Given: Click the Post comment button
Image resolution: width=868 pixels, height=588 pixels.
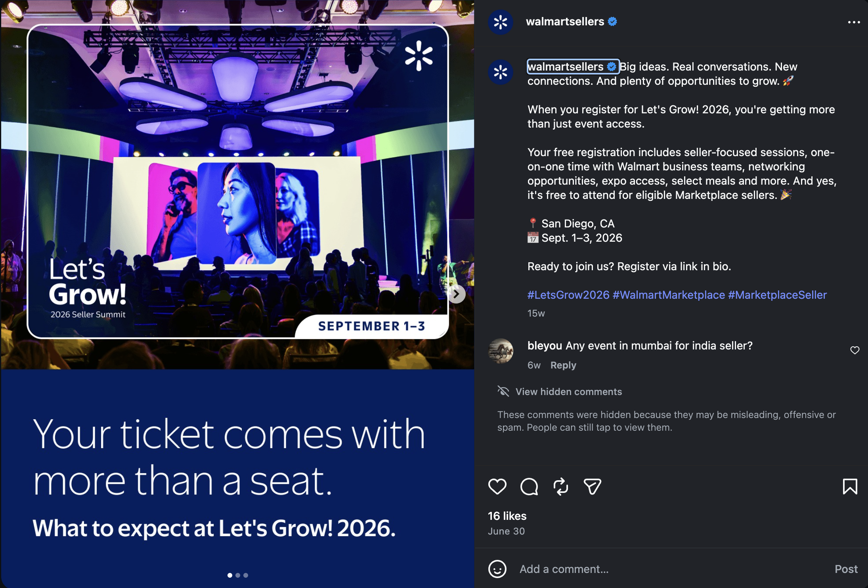Looking at the screenshot, I should (x=846, y=569).
